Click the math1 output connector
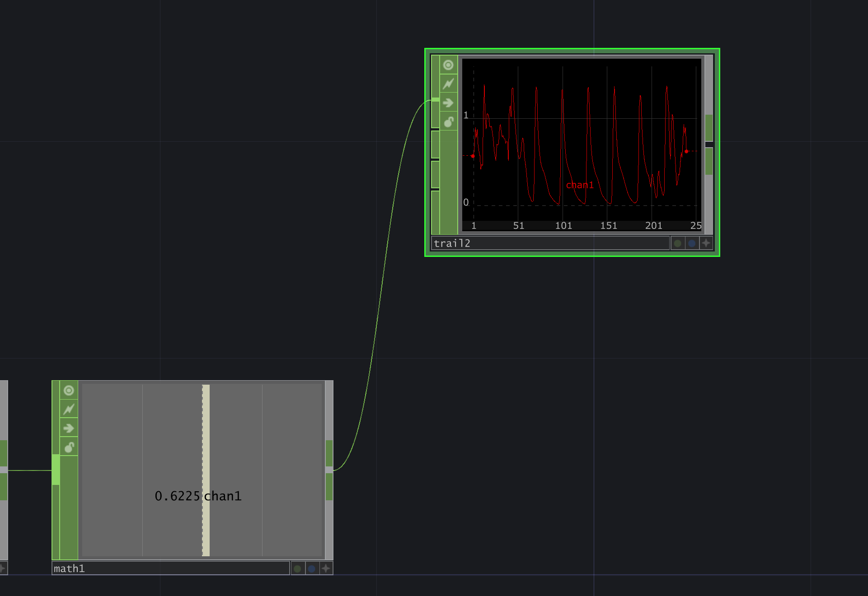Screen dimensions: 868x596 329,470
